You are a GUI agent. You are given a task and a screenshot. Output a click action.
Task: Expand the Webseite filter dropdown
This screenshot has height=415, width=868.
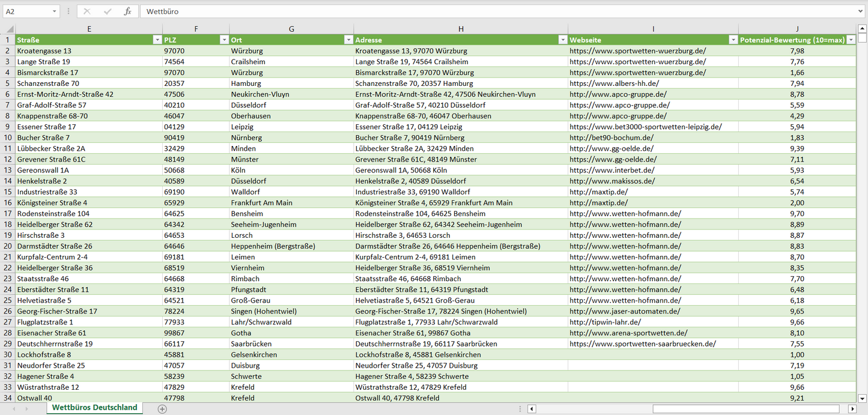pos(733,40)
